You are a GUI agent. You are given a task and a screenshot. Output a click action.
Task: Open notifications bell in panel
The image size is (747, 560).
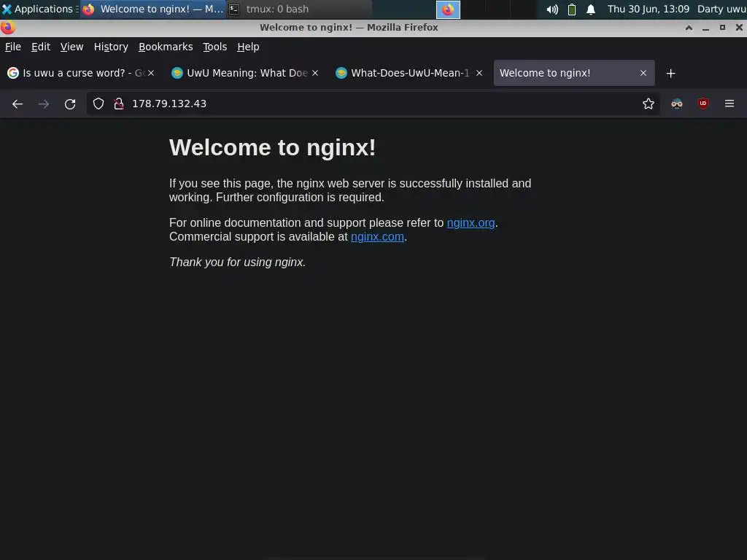(591, 9)
